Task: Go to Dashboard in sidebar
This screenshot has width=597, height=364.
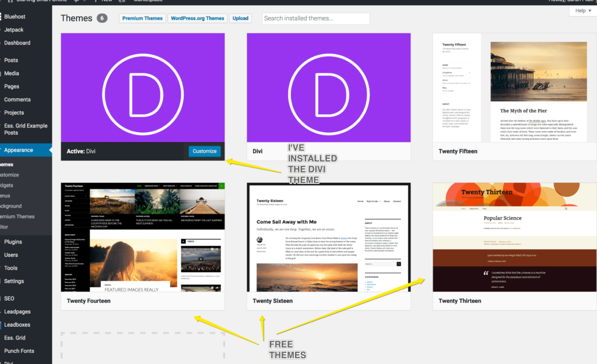Action: (17, 43)
